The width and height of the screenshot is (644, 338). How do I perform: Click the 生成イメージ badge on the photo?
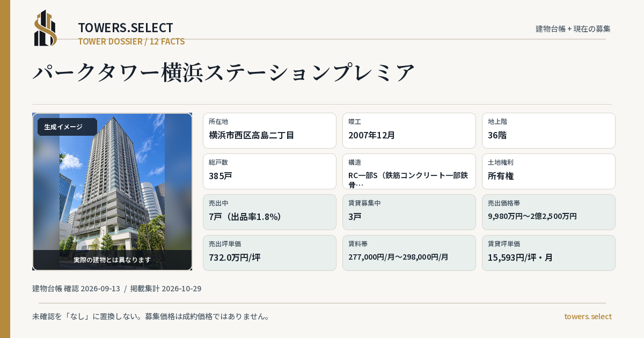(x=67, y=127)
